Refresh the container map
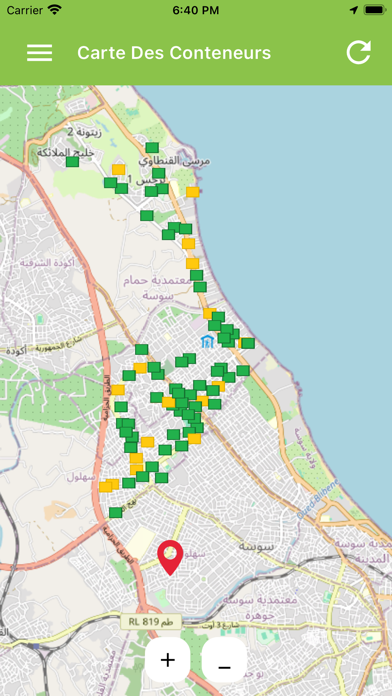The width and height of the screenshot is (392, 696). [358, 52]
